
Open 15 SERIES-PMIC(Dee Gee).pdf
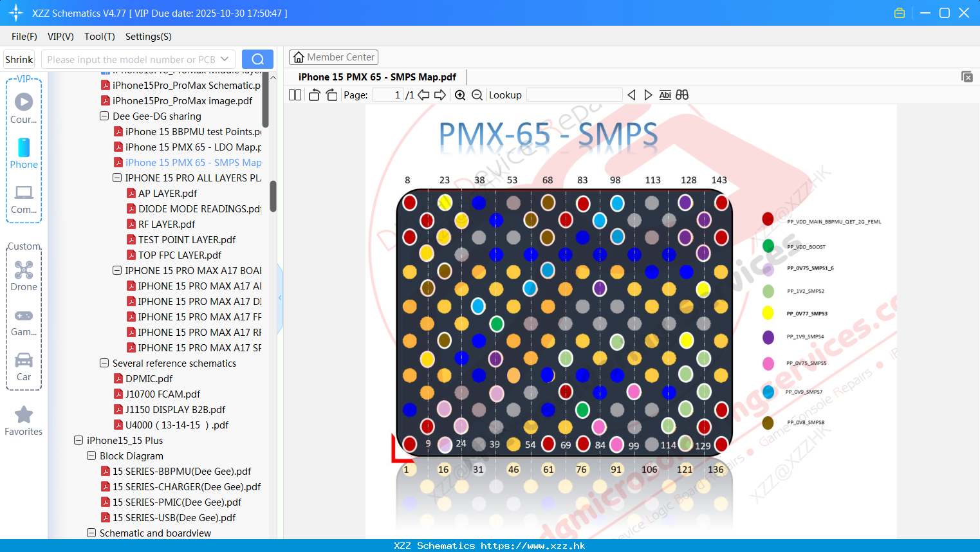171,502
